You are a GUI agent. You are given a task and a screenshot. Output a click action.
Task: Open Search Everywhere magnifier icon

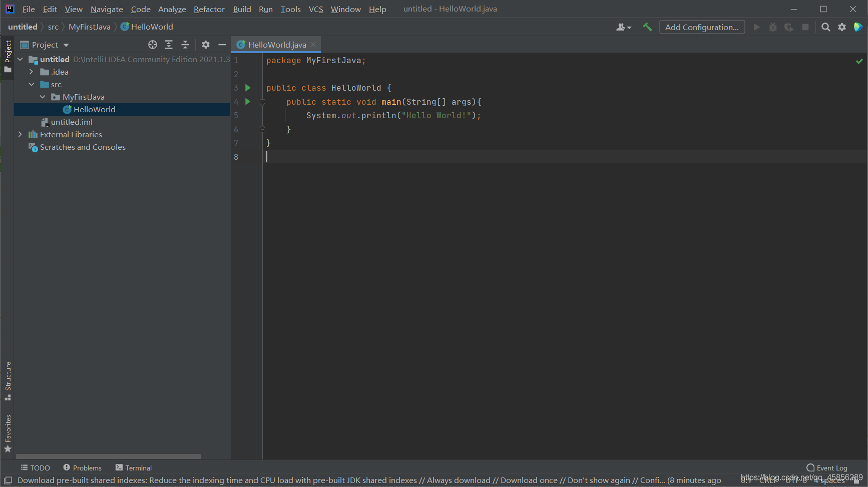pyautogui.click(x=826, y=27)
